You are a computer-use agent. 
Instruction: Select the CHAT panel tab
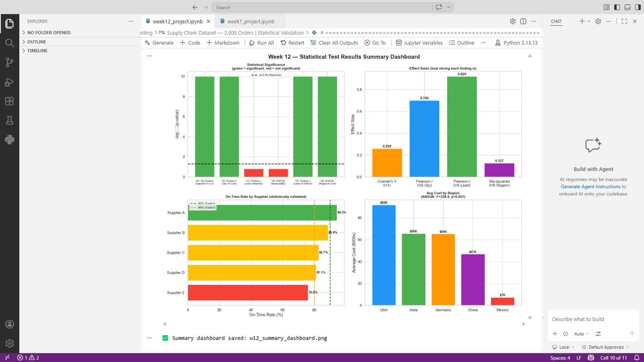point(557,21)
